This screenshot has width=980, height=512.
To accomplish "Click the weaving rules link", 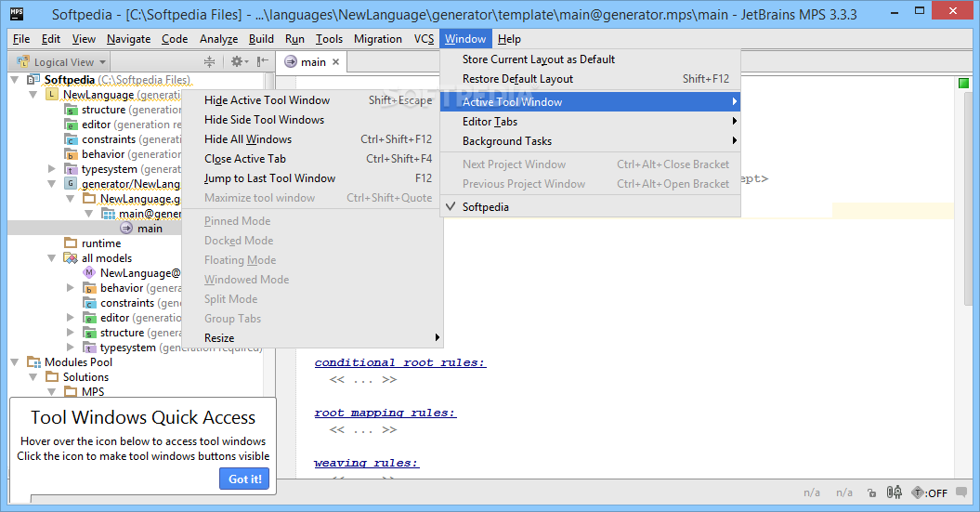I will [x=366, y=464].
